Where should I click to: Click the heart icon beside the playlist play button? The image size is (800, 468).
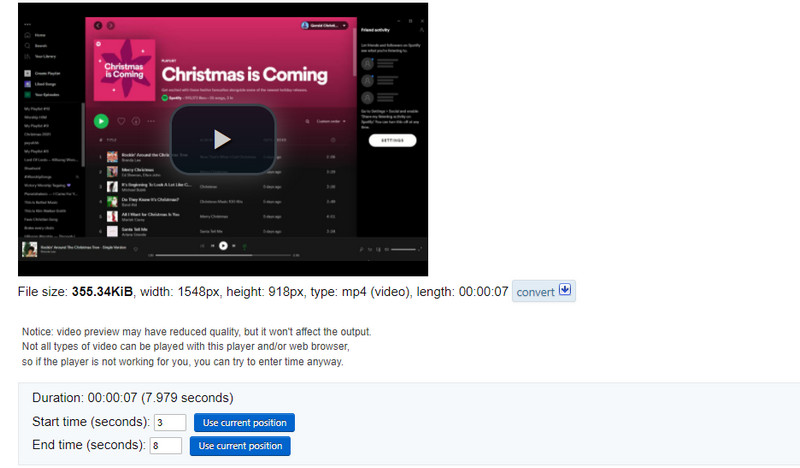pos(120,121)
